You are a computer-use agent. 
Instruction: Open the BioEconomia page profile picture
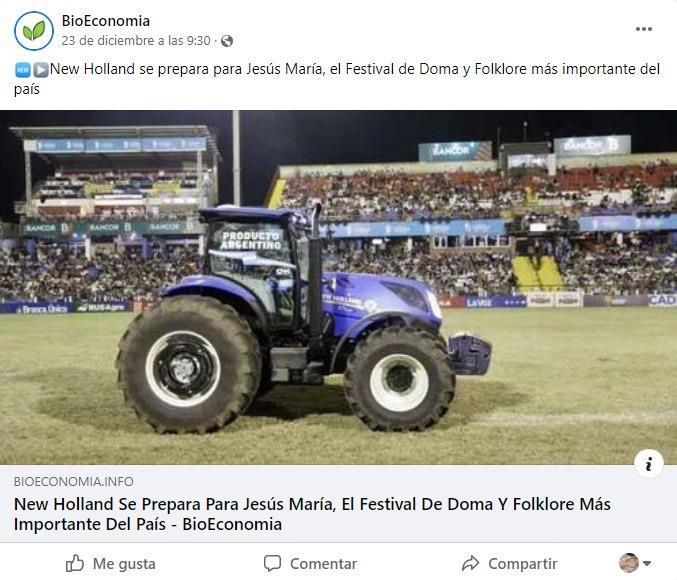(34, 31)
